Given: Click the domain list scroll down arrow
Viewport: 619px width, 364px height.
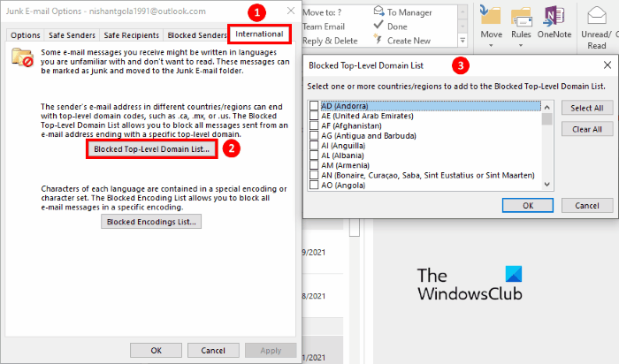Looking at the screenshot, I should pyautogui.click(x=547, y=184).
